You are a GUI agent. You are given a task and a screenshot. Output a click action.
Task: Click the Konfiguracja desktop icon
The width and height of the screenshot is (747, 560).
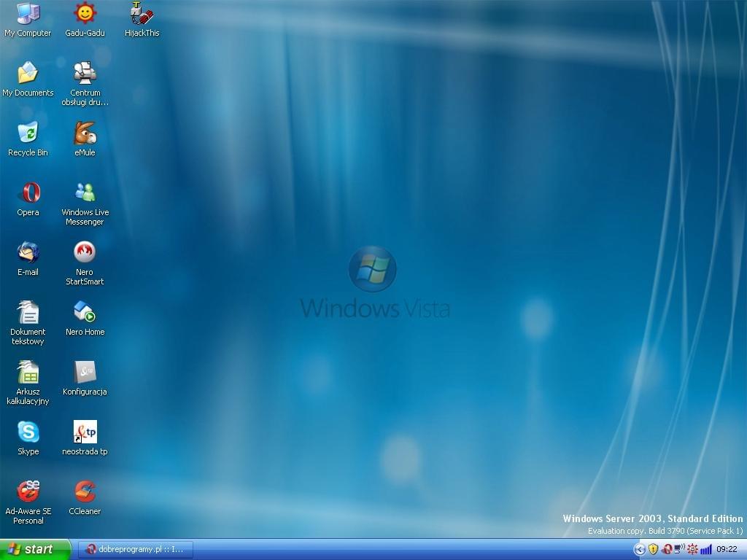click(x=85, y=373)
